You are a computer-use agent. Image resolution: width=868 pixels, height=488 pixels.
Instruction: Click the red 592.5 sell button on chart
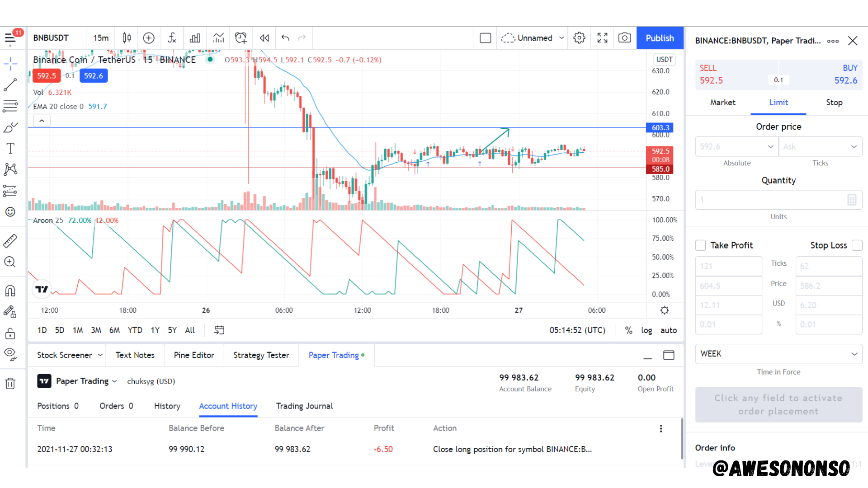coord(47,76)
